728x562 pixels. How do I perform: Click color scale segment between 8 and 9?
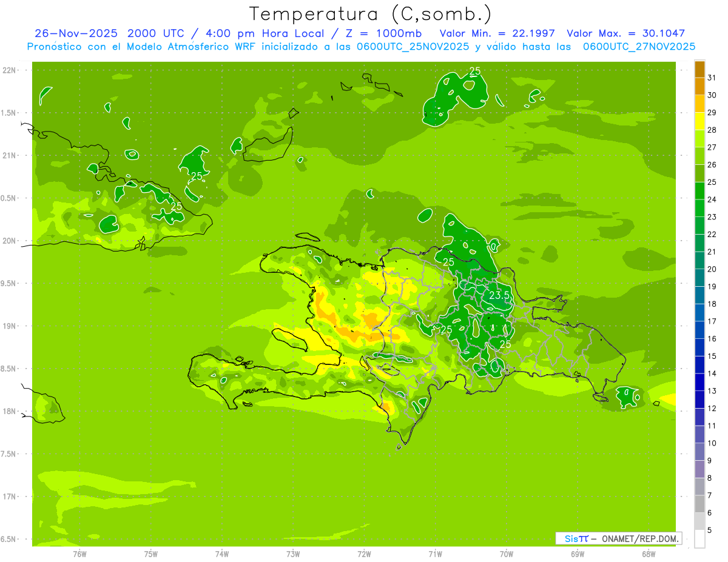699,470
